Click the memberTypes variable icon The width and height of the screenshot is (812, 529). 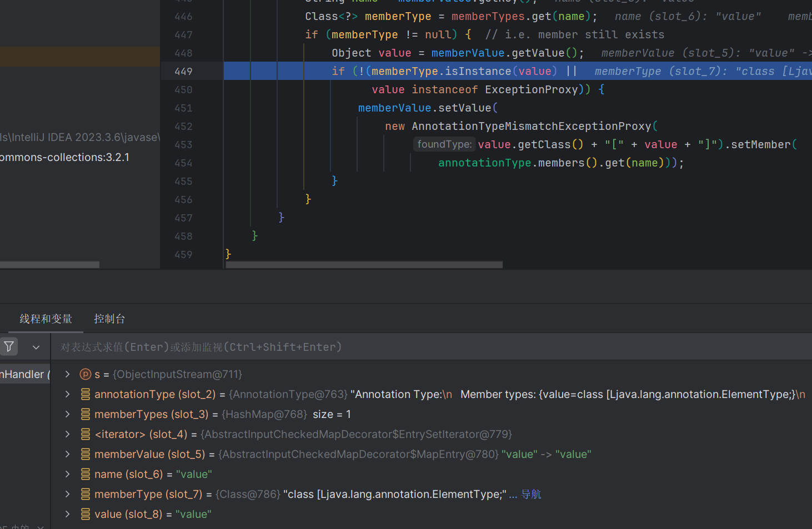click(x=86, y=415)
